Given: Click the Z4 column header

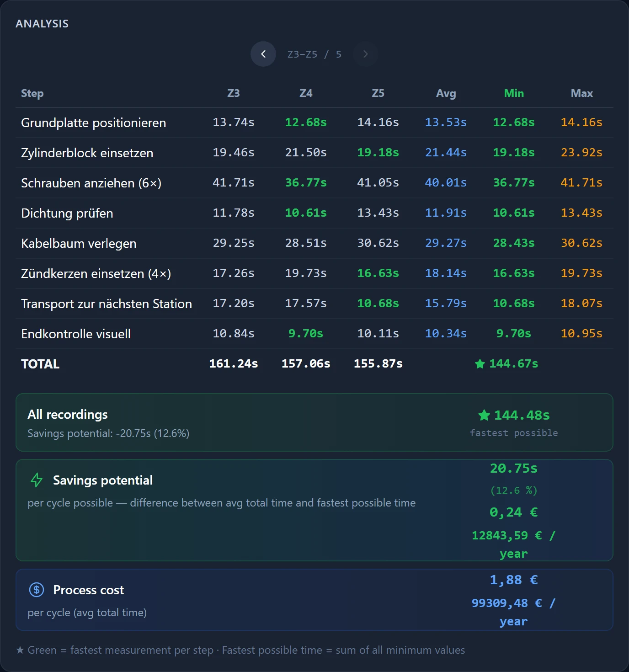Looking at the screenshot, I should pyautogui.click(x=306, y=93).
